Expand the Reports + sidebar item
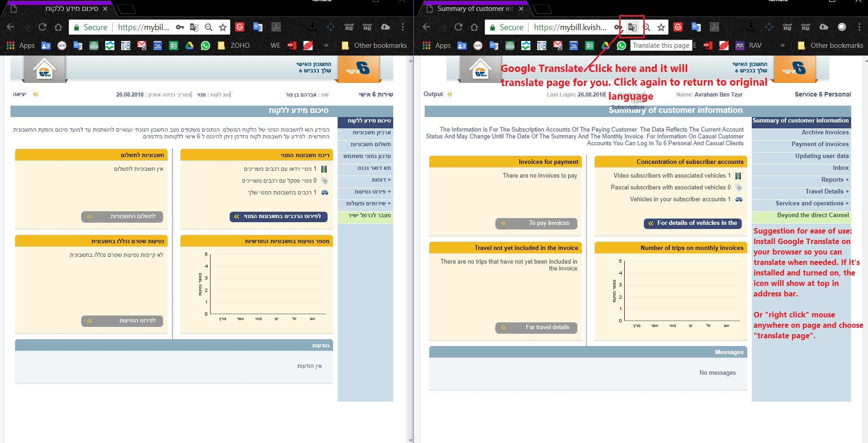 (x=801, y=180)
